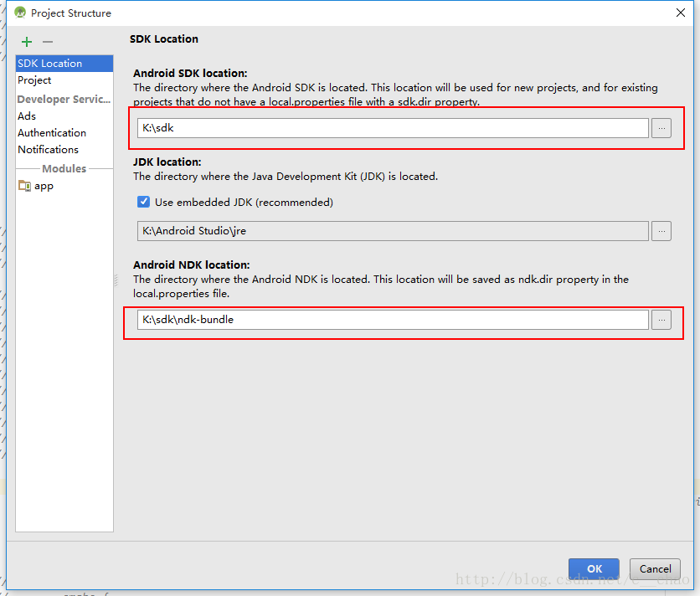Screen dimensions: 700x596
Task: Open Notifications developer service
Action: [64, 150]
